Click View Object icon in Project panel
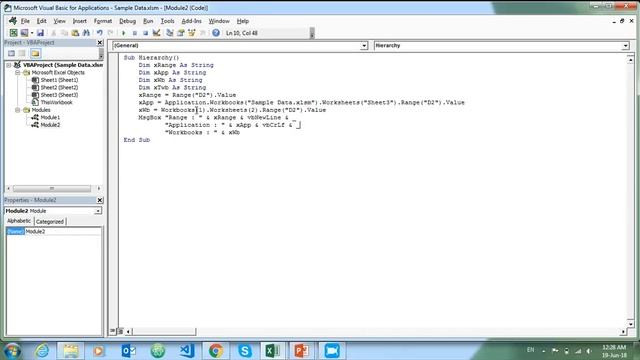The height and width of the screenshot is (360, 640). [x=22, y=53]
